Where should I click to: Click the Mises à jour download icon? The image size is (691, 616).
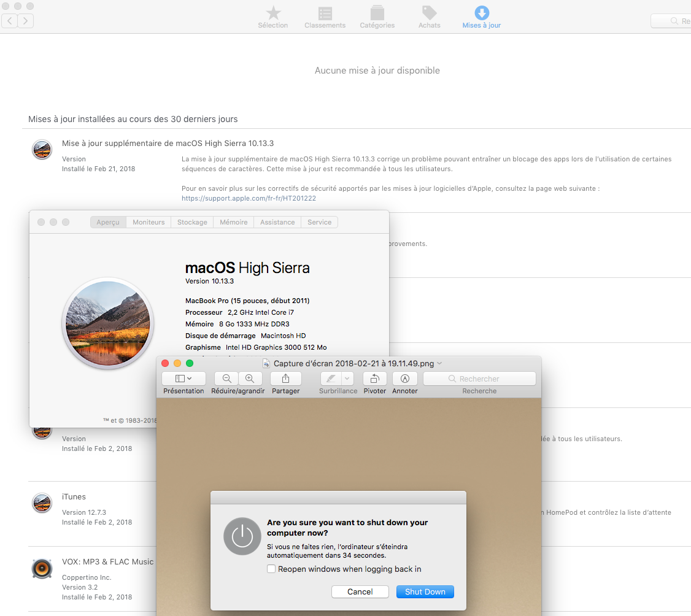click(x=482, y=13)
